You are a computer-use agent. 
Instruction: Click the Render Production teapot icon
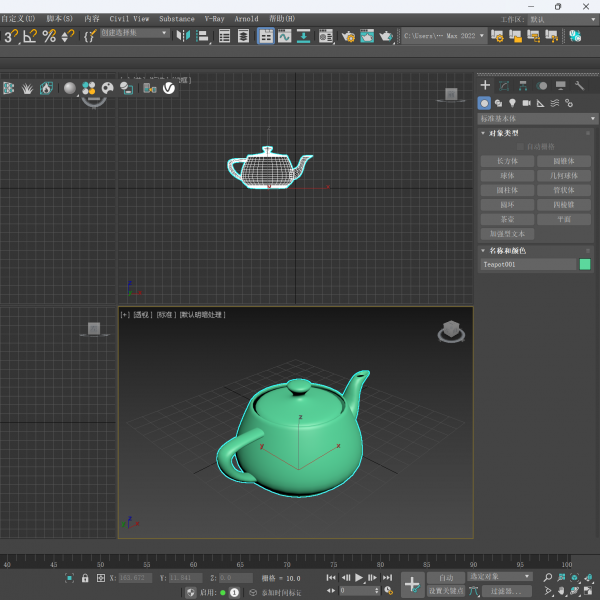[x=386, y=36]
